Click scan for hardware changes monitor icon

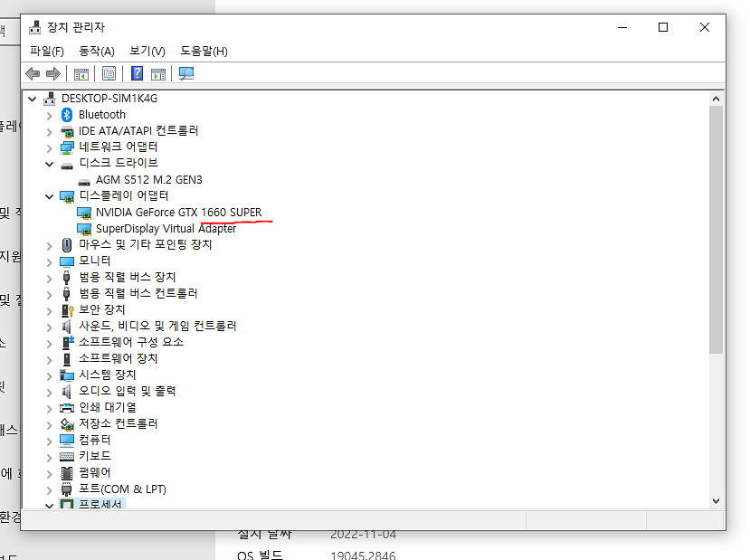pyautogui.click(x=186, y=73)
